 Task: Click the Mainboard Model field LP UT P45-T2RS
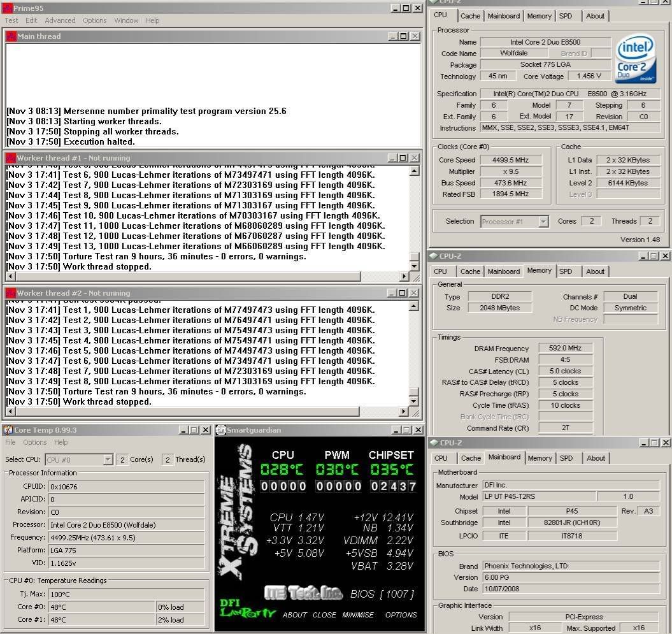tap(539, 496)
